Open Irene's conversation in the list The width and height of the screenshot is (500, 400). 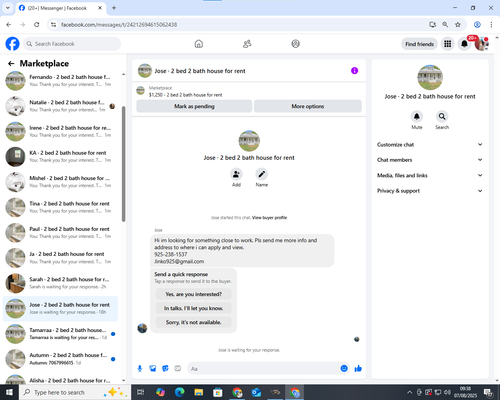tap(60, 131)
